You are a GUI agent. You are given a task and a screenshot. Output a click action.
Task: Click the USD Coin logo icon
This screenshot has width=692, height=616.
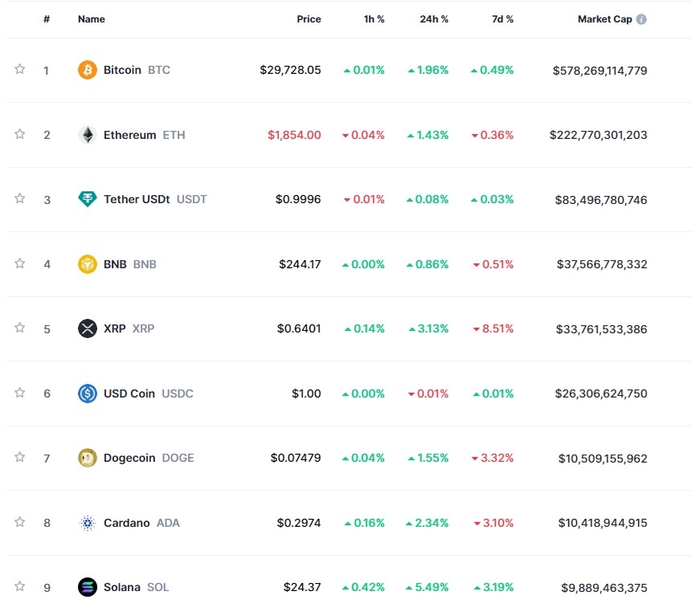pos(87,394)
